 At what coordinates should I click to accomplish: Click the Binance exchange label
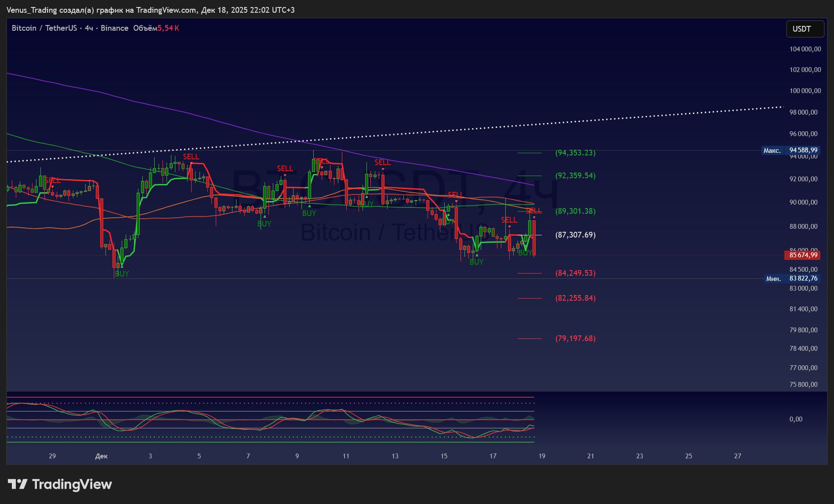114,28
